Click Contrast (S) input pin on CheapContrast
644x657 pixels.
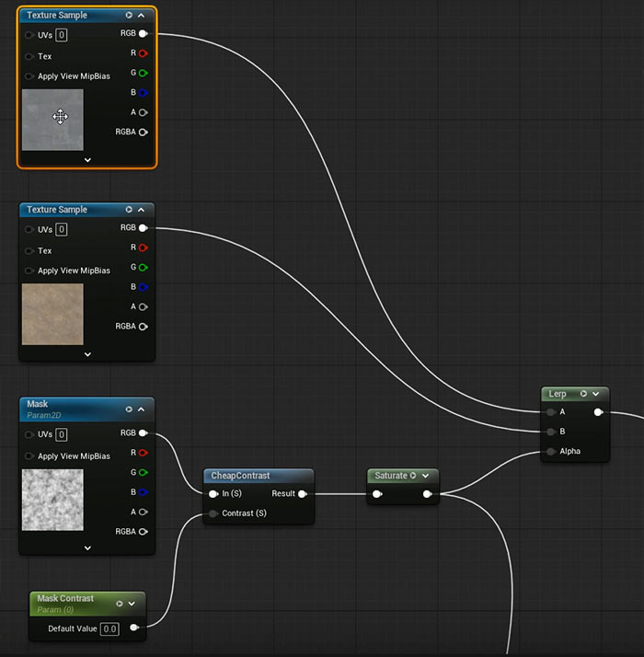(213, 513)
